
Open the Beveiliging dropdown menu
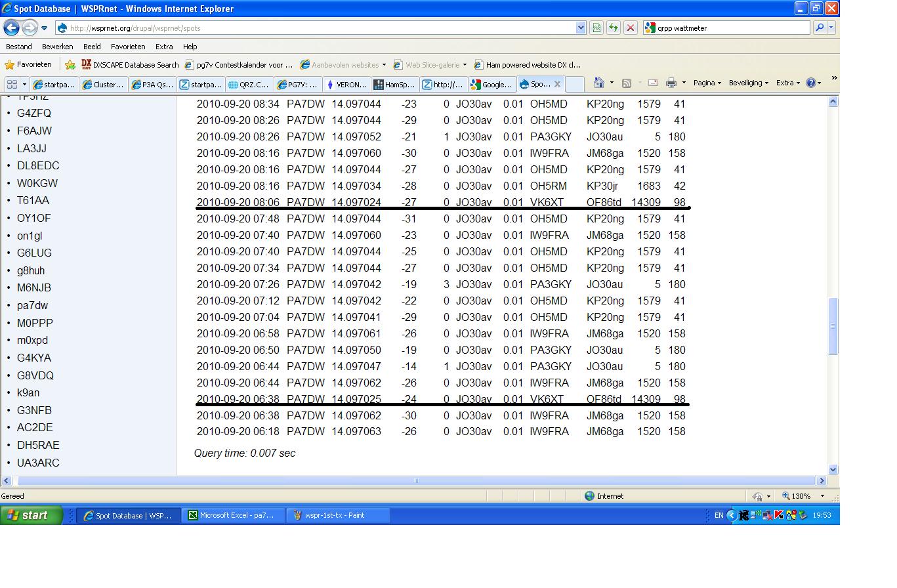(748, 83)
